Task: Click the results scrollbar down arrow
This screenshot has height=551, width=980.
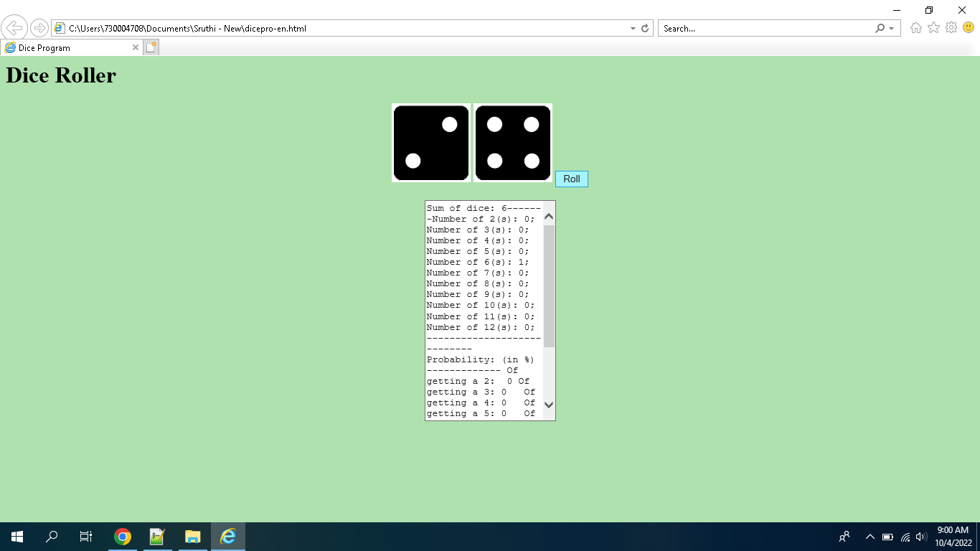Action: (549, 405)
